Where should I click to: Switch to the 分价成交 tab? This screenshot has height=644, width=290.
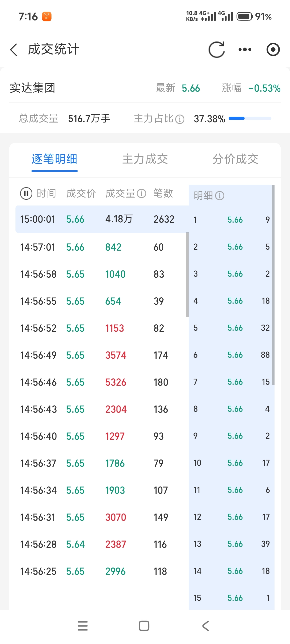[x=235, y=159]
